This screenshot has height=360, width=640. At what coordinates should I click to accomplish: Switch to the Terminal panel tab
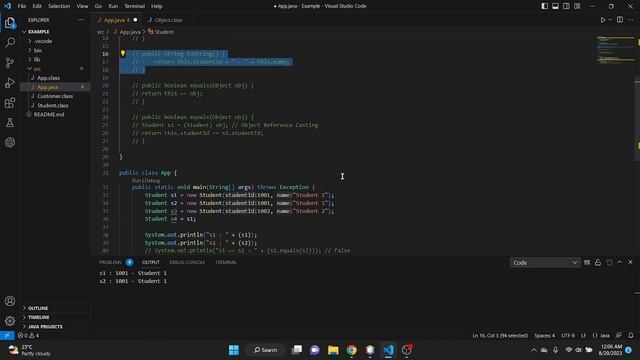[x=226, y=262]
